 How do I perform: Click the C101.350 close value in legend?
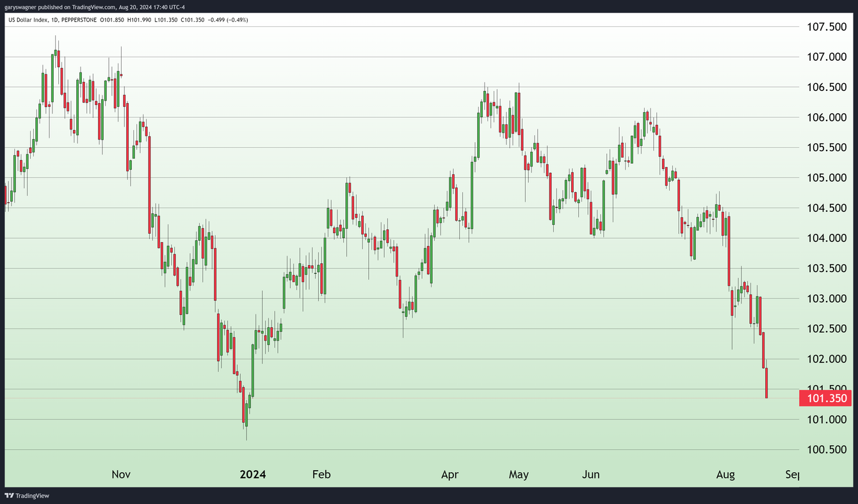[191, 20]
